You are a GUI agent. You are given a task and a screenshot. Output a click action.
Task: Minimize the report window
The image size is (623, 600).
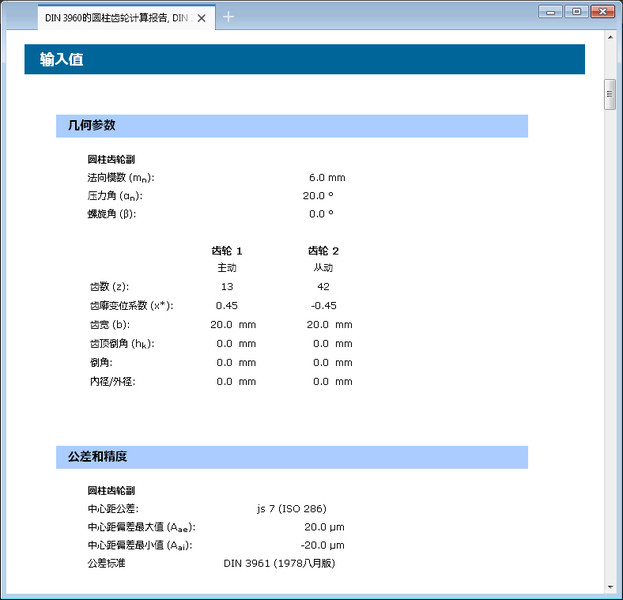[x=552, y=11]
